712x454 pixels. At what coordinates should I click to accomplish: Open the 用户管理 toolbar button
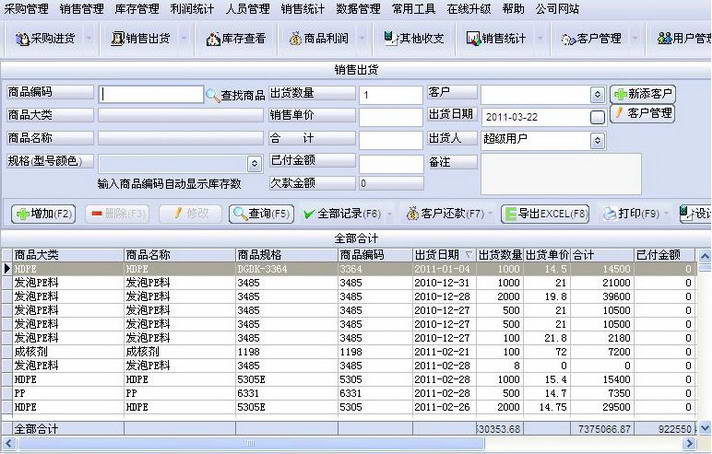[x=683, y=39]
